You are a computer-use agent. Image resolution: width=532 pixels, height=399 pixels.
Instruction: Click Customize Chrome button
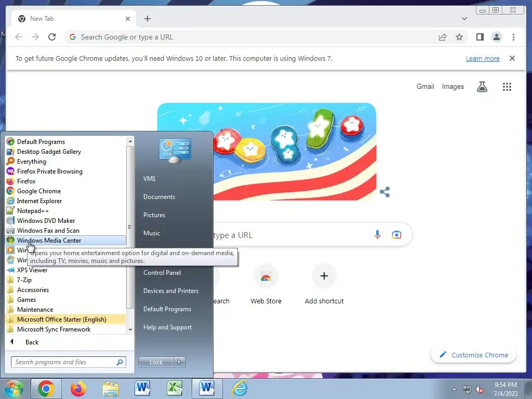point(473,355)
